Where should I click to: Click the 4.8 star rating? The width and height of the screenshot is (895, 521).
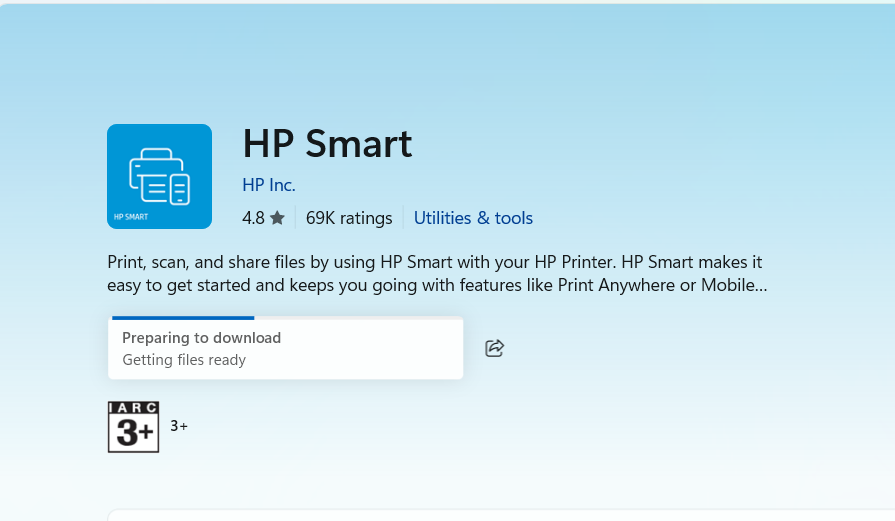tap(263, 218)
